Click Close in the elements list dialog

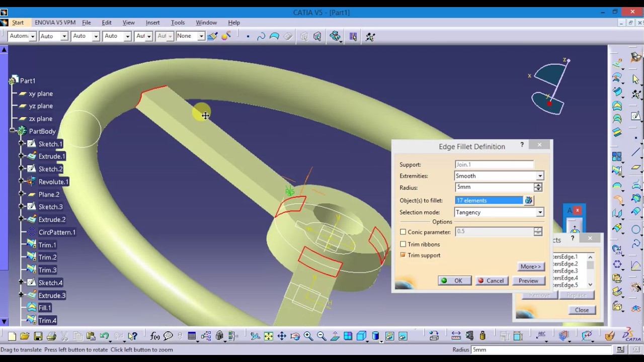point(582,310)
